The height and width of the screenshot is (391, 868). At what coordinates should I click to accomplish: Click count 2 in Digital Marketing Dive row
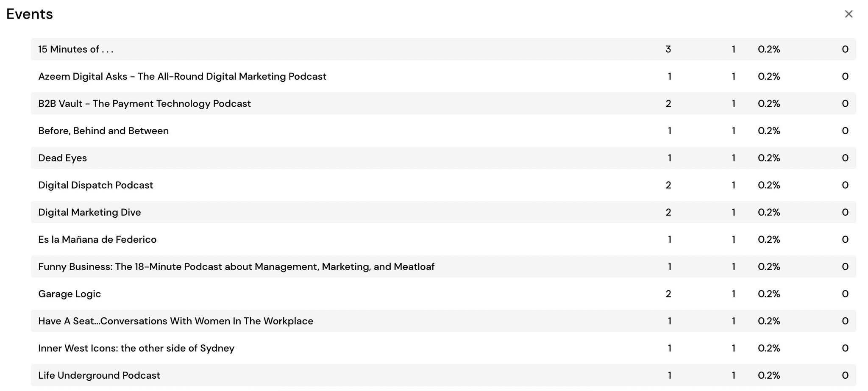668,212
